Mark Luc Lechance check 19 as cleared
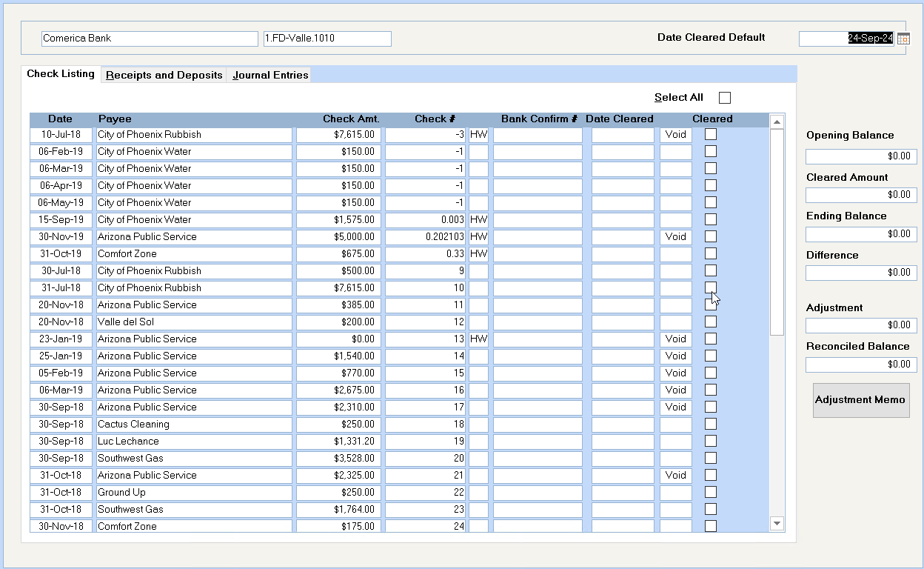Viewport: 924px width, 569px height. coord(711,442)
